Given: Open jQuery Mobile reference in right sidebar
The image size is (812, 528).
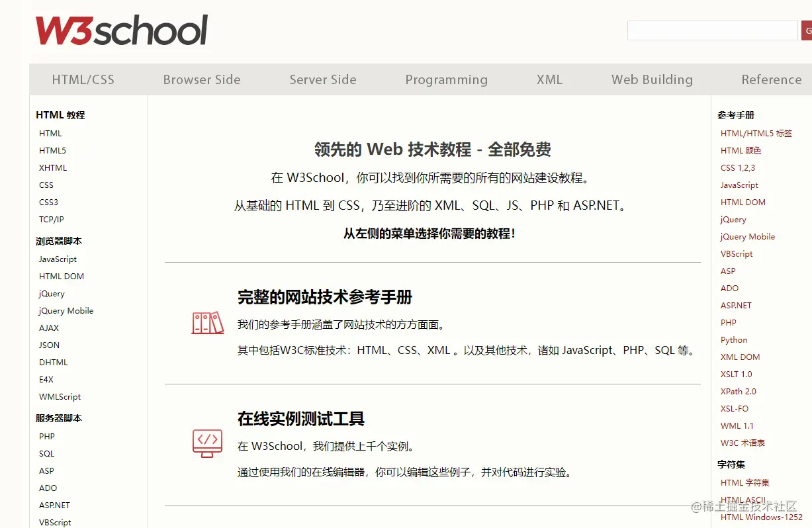Looking at the screenshot, I should tap(748, 236).
